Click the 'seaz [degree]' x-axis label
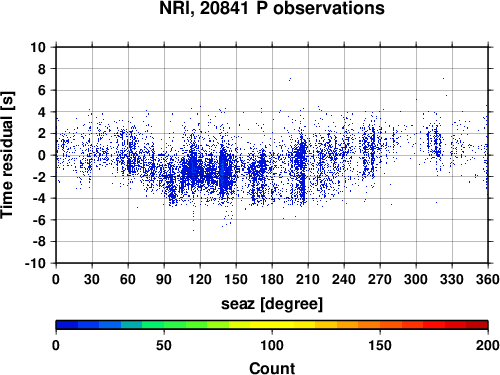Image resolution: width=500 pixels, height=375 pixels. [272, 303]
